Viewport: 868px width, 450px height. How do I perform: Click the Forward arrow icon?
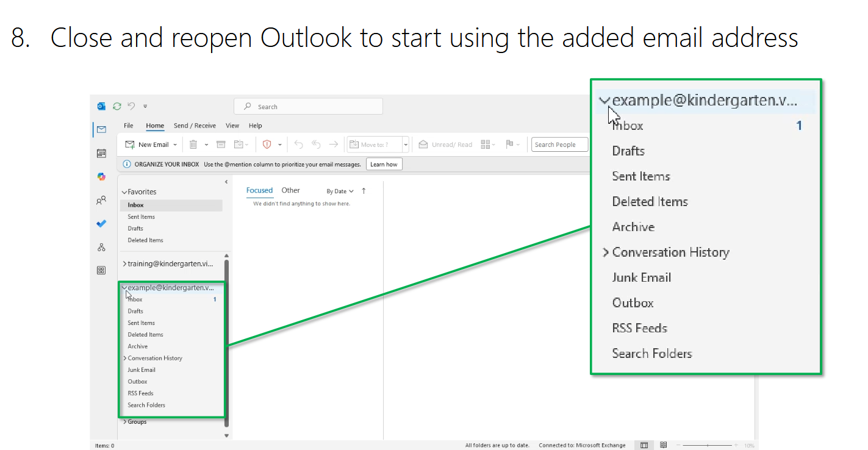[333, 145]
